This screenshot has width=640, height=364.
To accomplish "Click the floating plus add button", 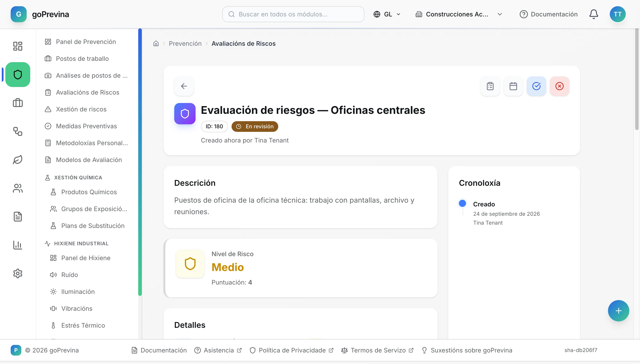I will click(x=618, y=311).
